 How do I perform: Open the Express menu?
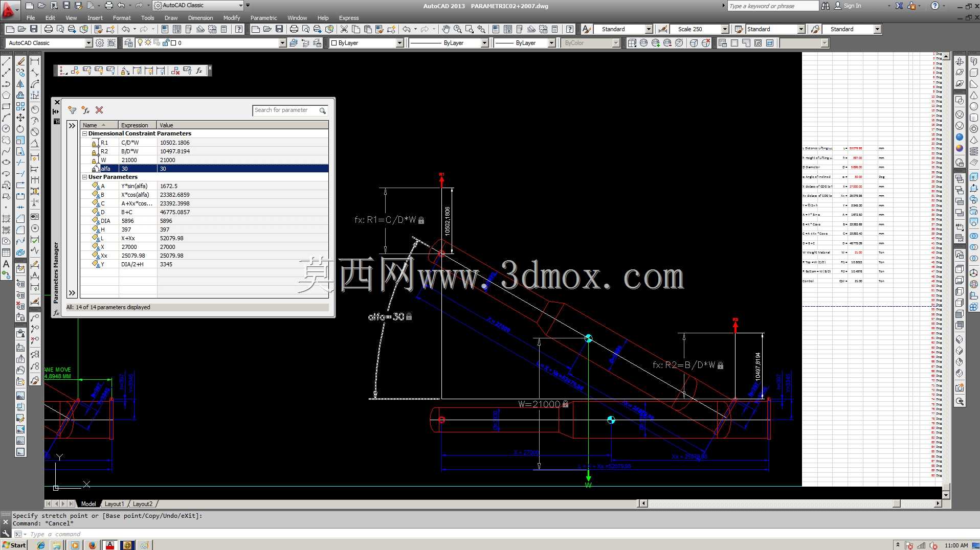click(x=349, y=18)
